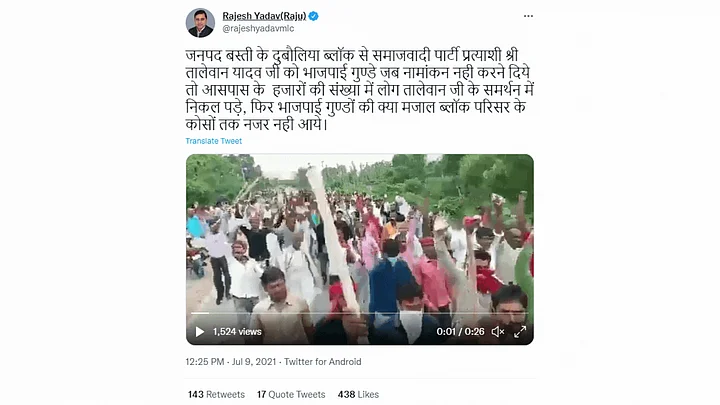View the 17 Quote Tweets list
Viewport: 720px width, 405px height.
click(291, 394)
